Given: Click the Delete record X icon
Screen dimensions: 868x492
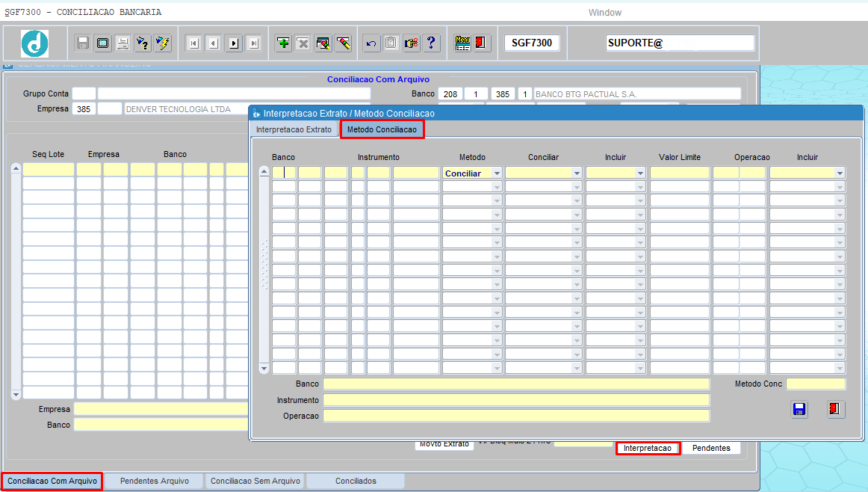Looking at the screenshot, I should pyautogui.click(x=303, y=43).
